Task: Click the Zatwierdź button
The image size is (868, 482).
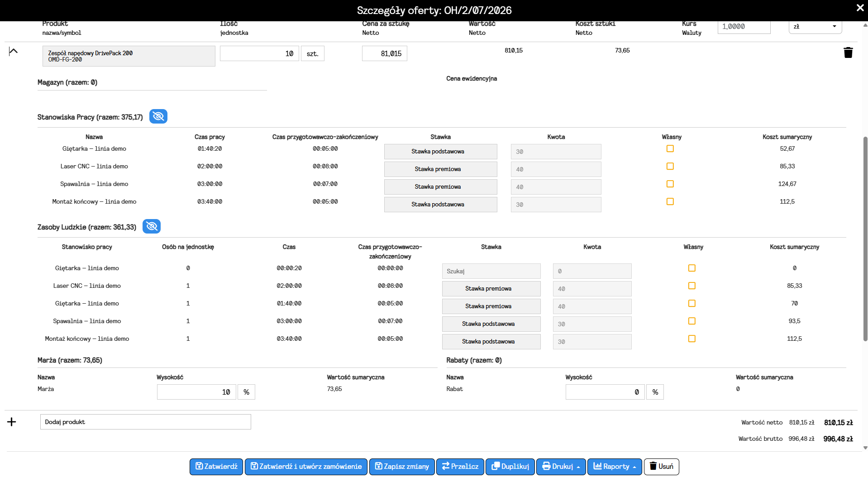Action: tap(216, 467)
